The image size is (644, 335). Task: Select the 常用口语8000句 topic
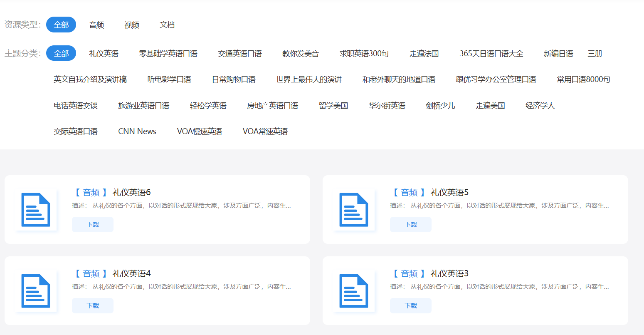(583, 79)
